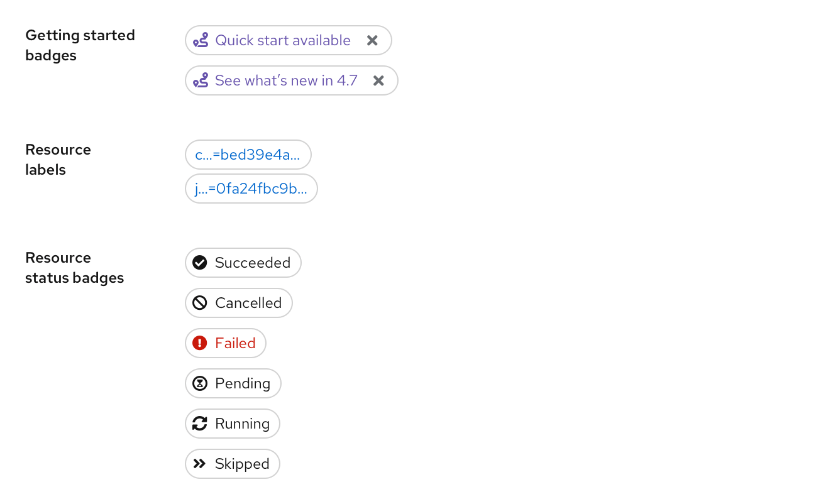Screen dimensions: 816x504
Task: Click the checkmark icon on the Succeeded badge
Action: (x=199, y=263)
